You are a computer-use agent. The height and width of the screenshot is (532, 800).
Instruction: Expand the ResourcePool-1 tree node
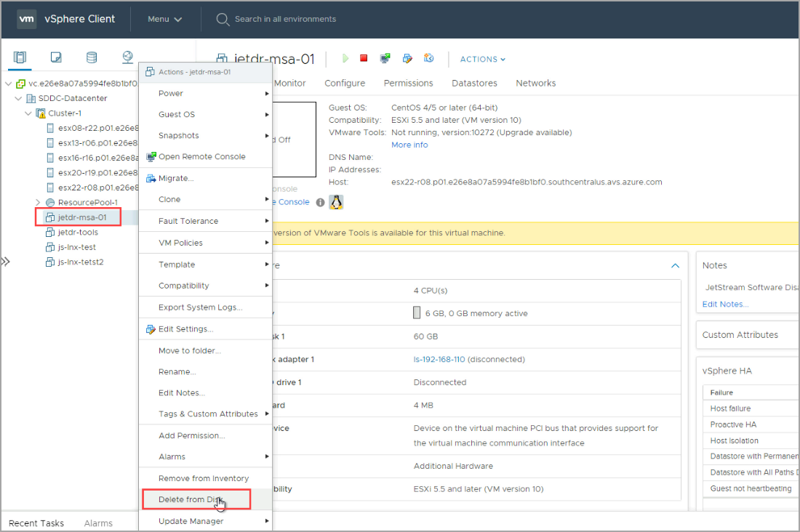(38, 202)
